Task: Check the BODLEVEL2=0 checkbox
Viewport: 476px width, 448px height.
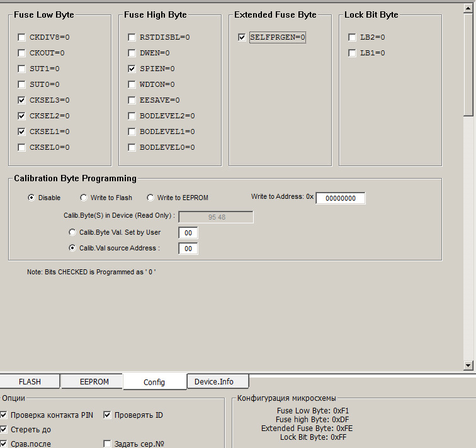Action: (x=132, y=116)
